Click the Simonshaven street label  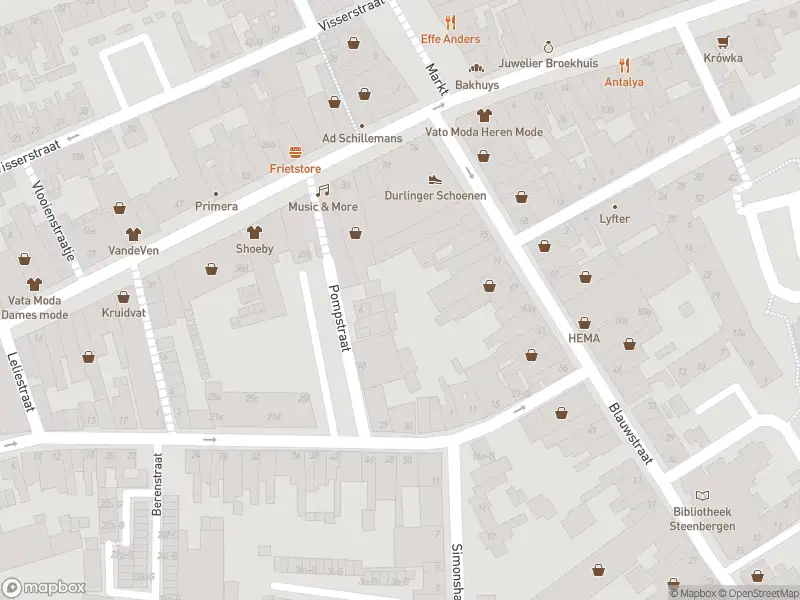[x=457, y=571]
